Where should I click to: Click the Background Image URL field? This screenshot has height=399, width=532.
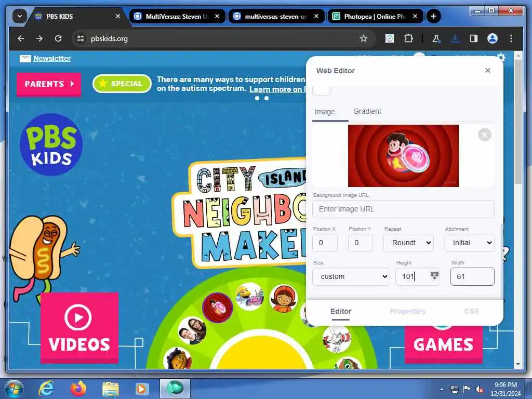tap(403, 209)
